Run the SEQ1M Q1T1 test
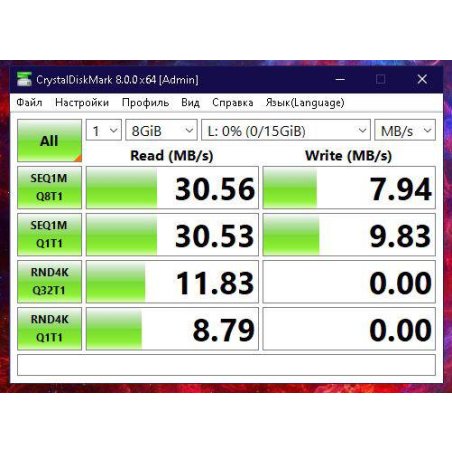 click(x=49, y=234)
